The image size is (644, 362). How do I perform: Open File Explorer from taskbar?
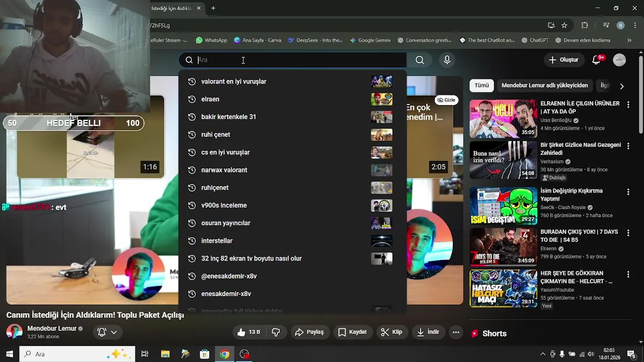pyautogui.click(x=165, y=354)
